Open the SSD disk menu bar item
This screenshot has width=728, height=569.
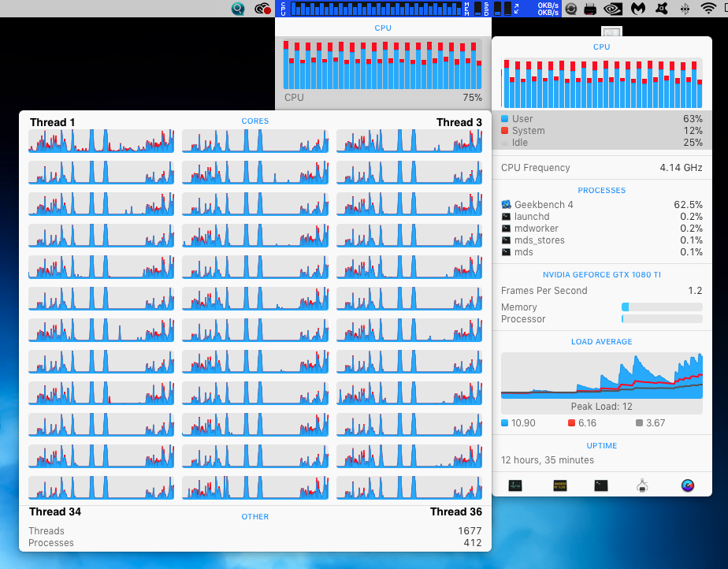(499, 9)
